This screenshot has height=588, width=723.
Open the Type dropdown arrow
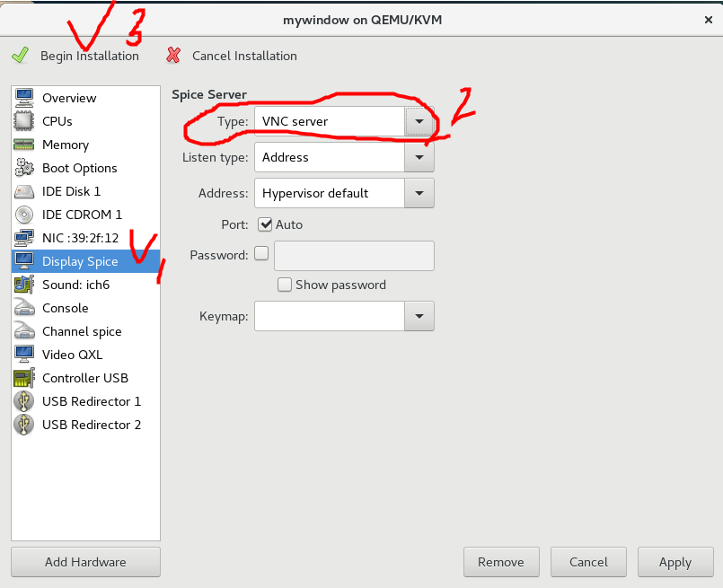point(419,121)
